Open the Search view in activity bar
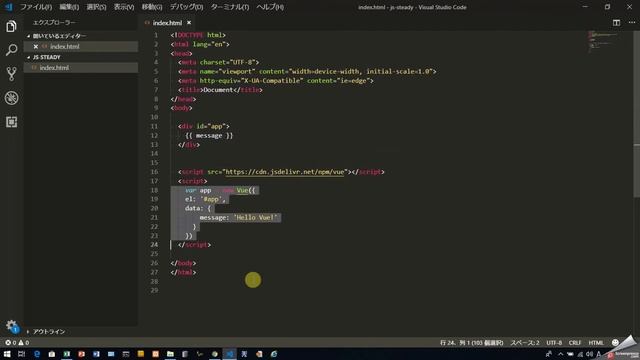This screenshot has height=360, width=640. [11, 50]
